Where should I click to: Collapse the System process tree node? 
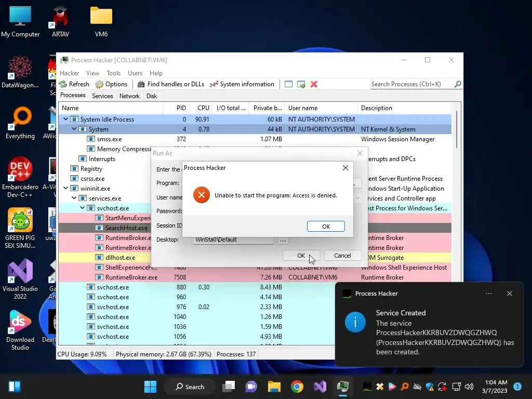pyautogui.click(x=74, y=129)
